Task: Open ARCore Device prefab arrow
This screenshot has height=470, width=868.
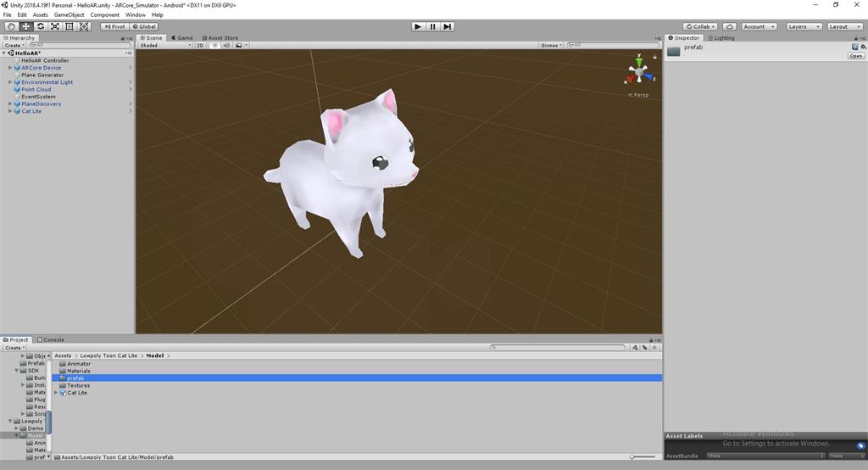Action: (131, 68)
